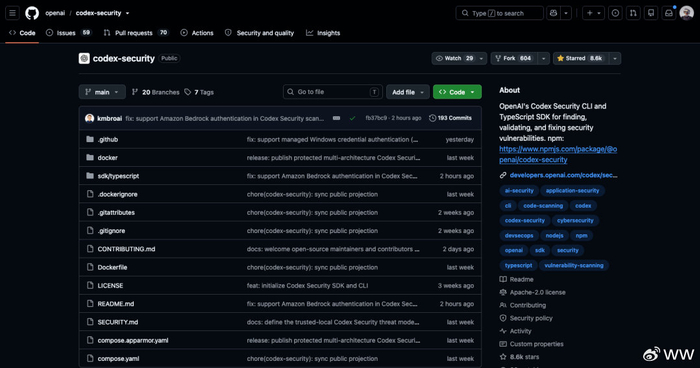This screenshot has width=700, height=368.
Task: Open the notifications inbox icon
Action: tap(669, 13)
